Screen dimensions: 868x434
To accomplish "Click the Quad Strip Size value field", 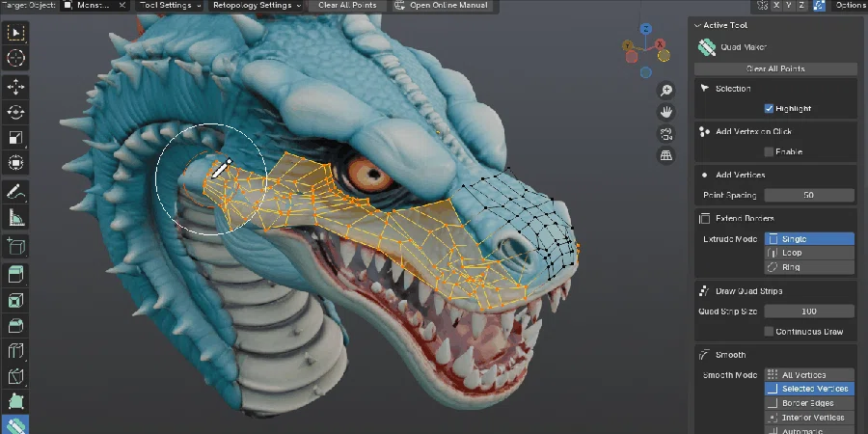I will coord(809,312).
